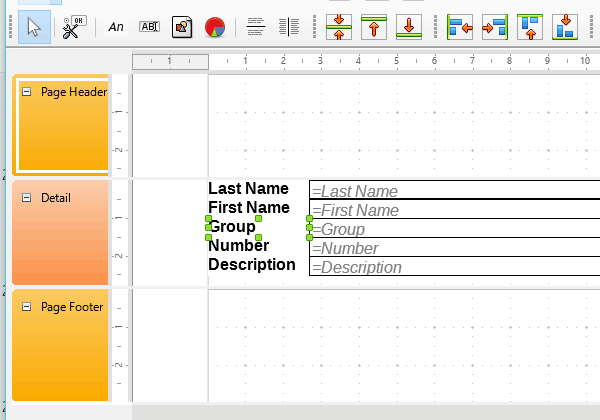Select the Page Header section label
600x420 pixels.
tap(74, 92)
